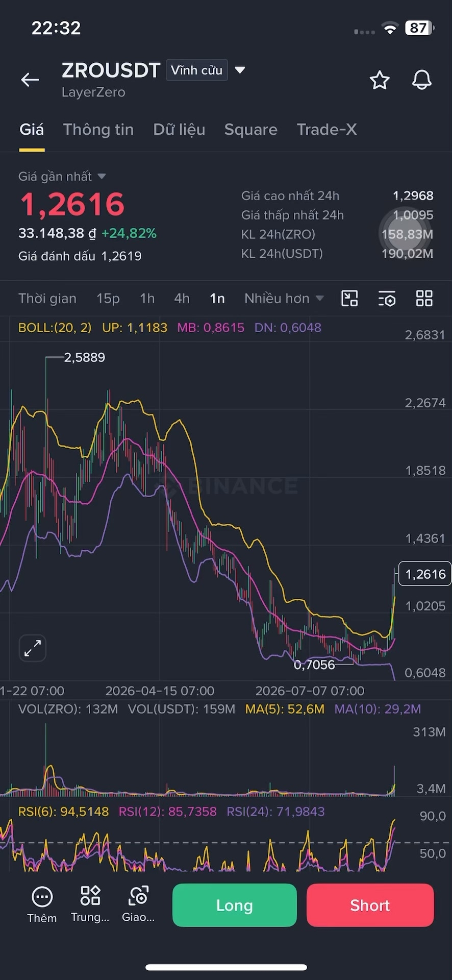The height and width of the screenshot is (980, 452).
Task: Open the Trung... tools icon
Action: click(x=90, y=896)
